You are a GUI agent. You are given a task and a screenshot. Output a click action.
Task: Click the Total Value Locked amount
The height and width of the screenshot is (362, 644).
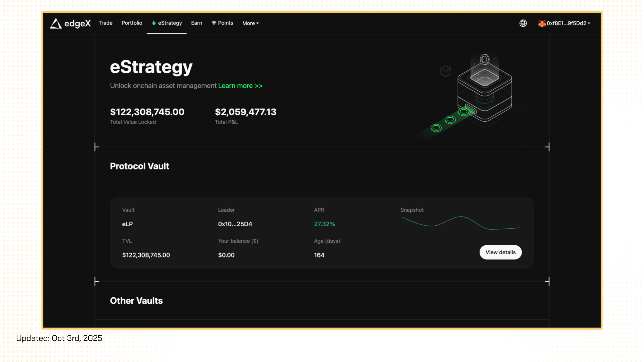pyautogui.click(x=147, y=112)
